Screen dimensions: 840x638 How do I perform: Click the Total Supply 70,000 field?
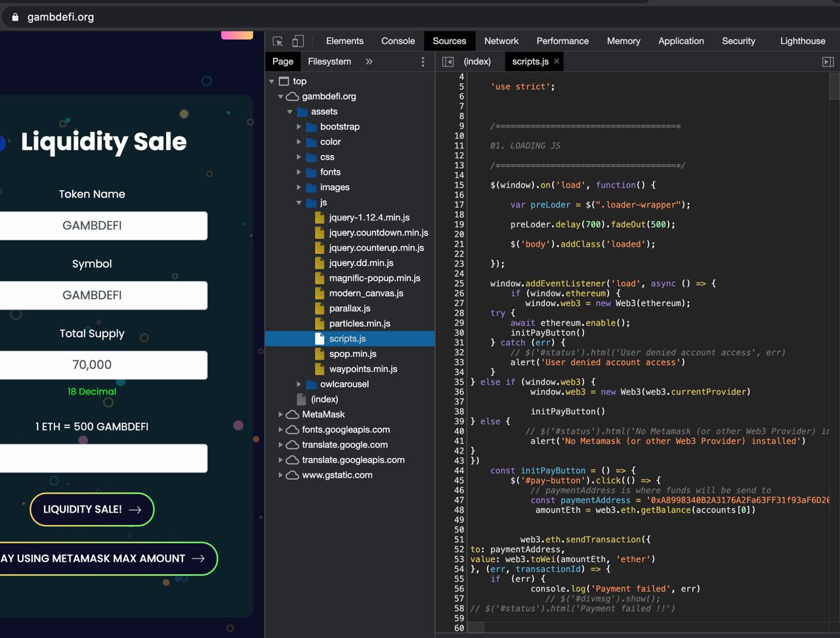point(102,365)
